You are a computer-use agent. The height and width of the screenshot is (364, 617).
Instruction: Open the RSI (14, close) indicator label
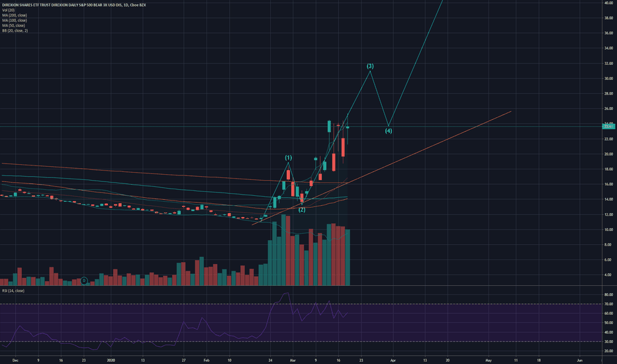click(x=13, y=291)
